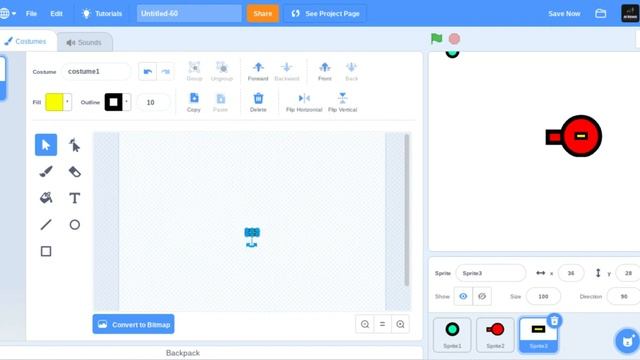Click the yellow Fill color swatch
Image resolution: width=640 pixels, height=360 pixels.
tap(54, 102)
